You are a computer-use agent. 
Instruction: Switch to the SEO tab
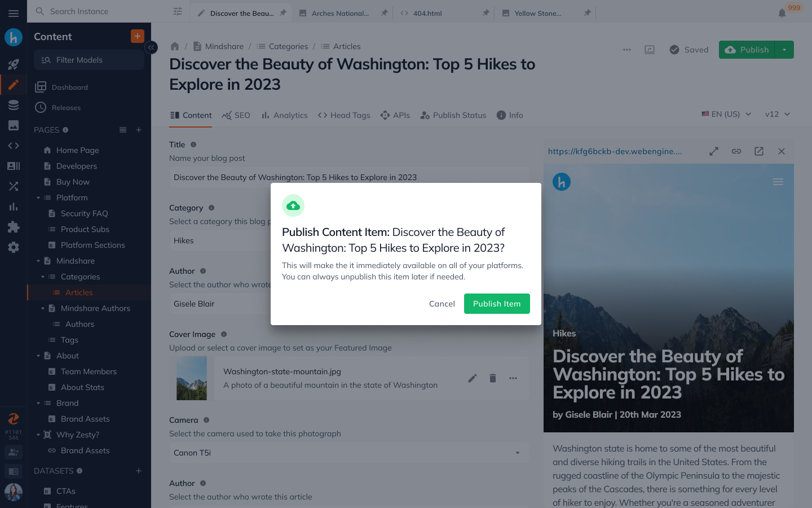pyautogui.click(x=236, y=115)
